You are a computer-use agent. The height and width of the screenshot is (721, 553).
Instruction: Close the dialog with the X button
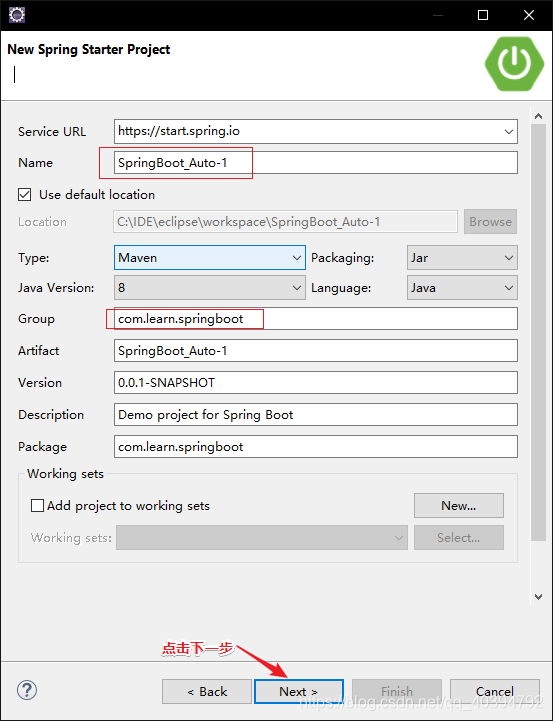[x=529, y=15]
